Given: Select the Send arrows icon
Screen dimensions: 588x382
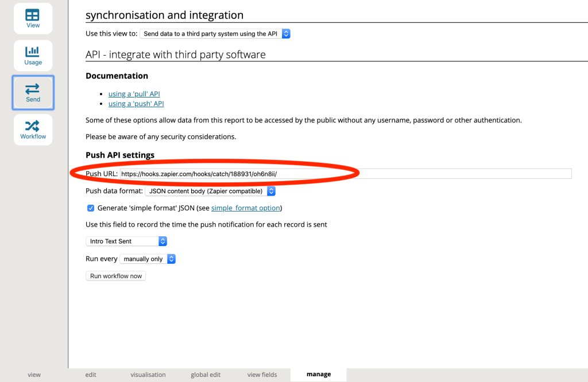Looking at the screenshot, I should (x=33, y=92).
